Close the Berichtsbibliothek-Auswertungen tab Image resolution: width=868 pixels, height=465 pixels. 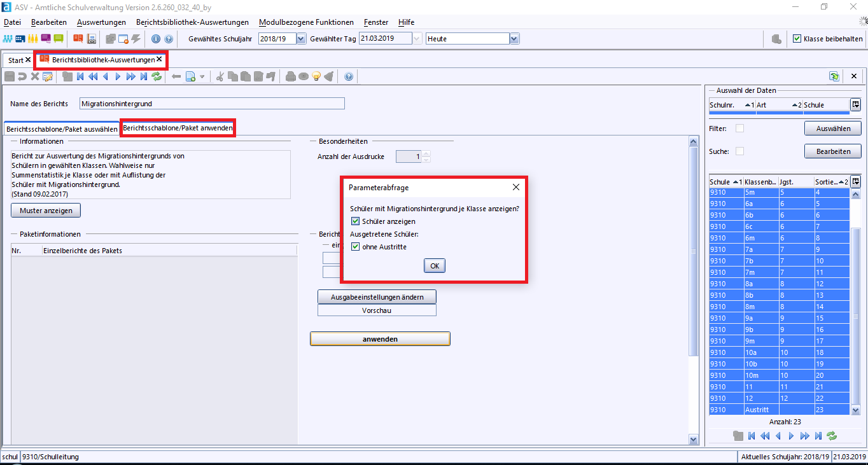(159, 60)
